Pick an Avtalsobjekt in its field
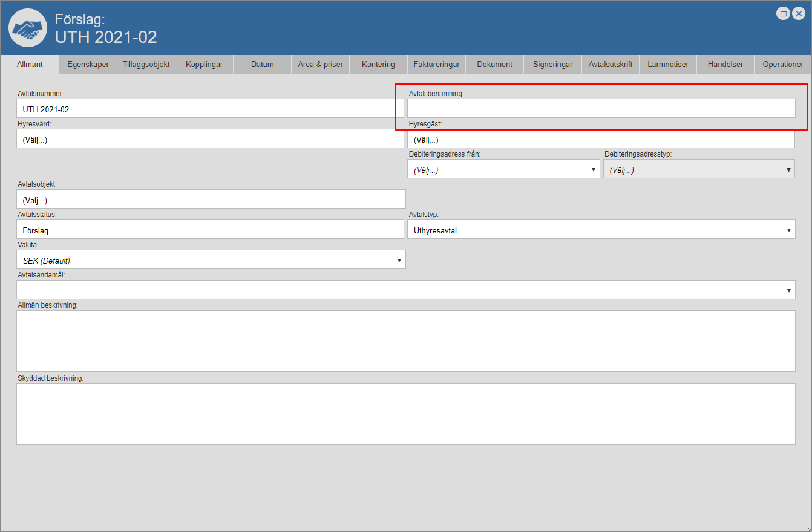Viewport: 812px width, 532px height. [x=211, y=199]
